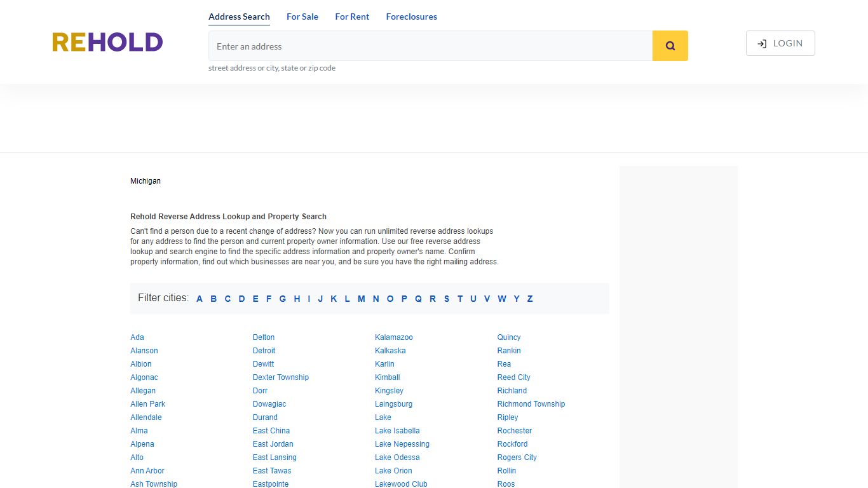
Task: Open the Kimball link
Action: click(x=388, y=377)
